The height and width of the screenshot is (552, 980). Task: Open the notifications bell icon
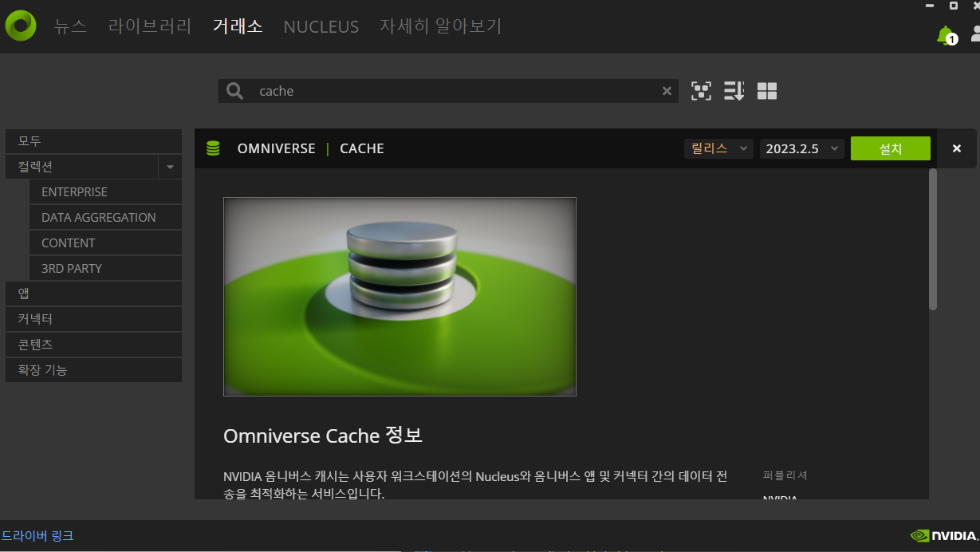(x=947, y=35)
